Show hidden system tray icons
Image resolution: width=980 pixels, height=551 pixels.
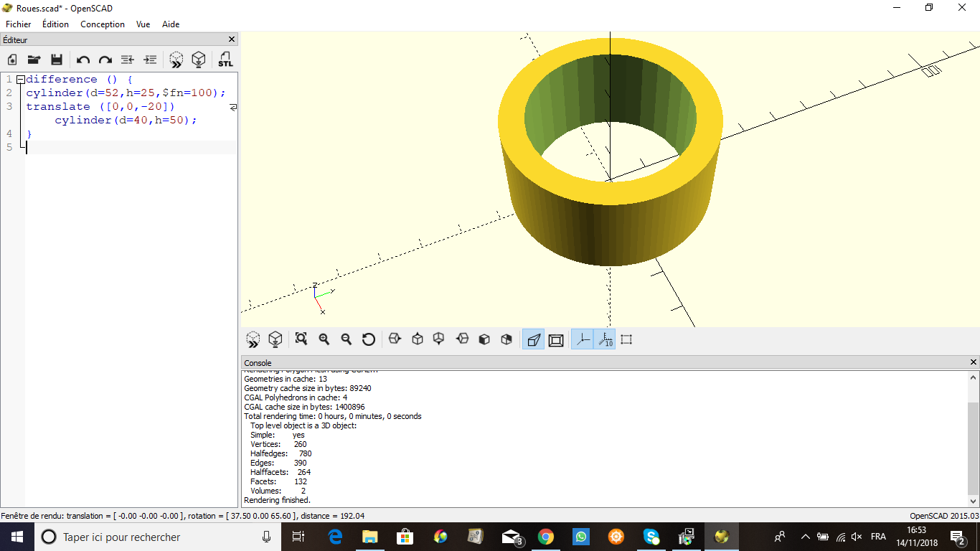click(x=805, y=537)
